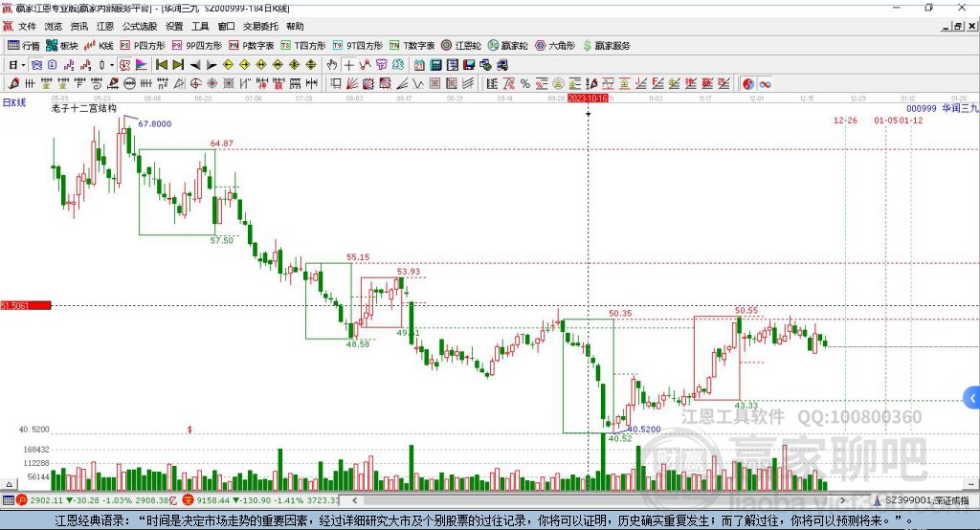Image resolution: width=980 pixels, height=530 pixels.
Task: Select the red pen drawing tool
Action: [x=13, y=83]
